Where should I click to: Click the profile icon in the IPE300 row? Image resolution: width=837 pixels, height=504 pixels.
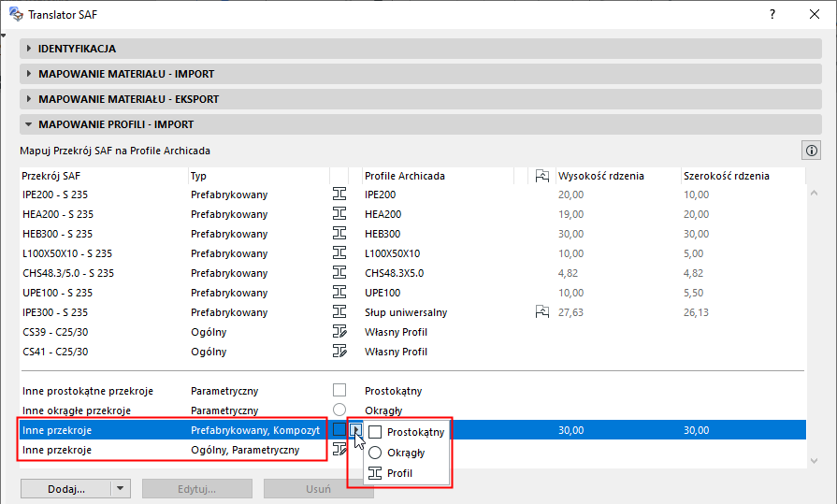[339, 311]
